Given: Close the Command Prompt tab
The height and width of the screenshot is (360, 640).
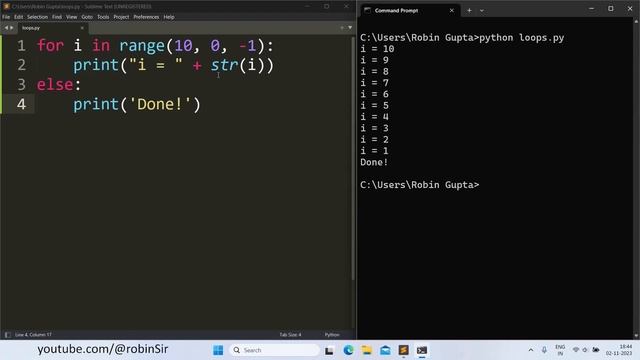Looking at the screenshot, I should click(x=451, y=11).
